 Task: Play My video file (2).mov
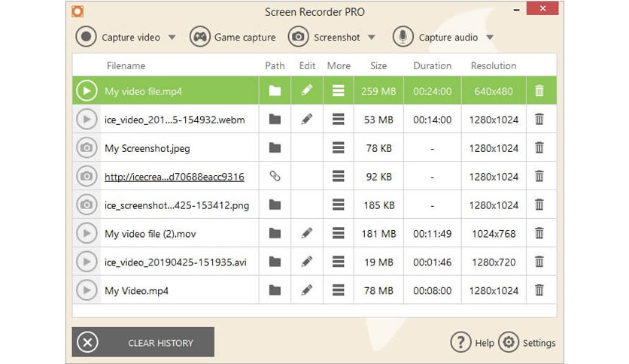(87, 233)
